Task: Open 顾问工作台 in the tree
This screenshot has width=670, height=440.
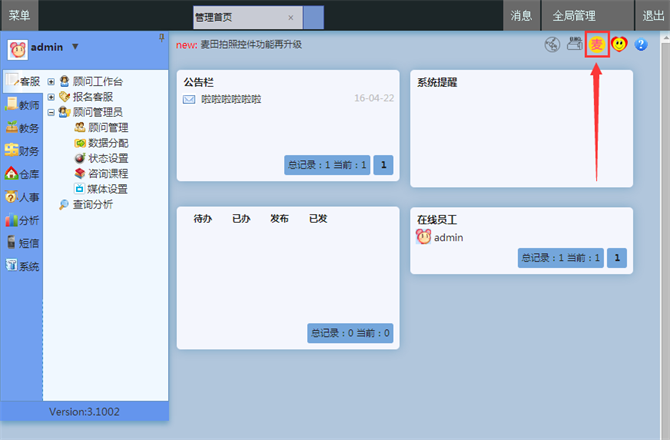Action: [97, 82]
